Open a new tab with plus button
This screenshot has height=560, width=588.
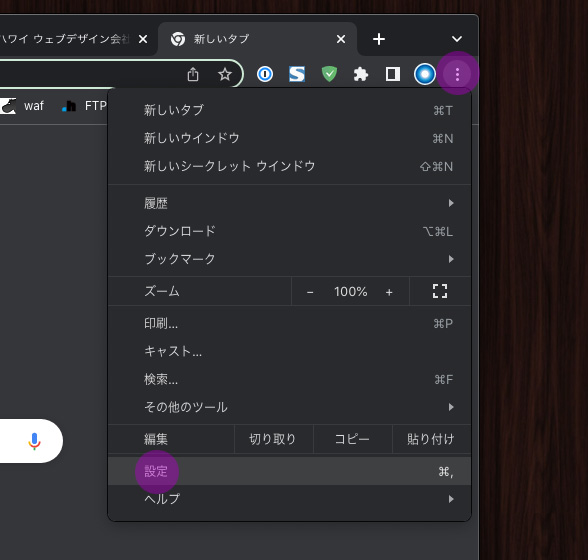379,39
